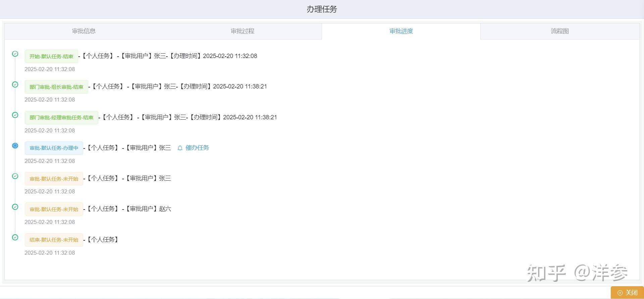Click the timestamp under 结束-默认任务-未开始

click(50, 253)
